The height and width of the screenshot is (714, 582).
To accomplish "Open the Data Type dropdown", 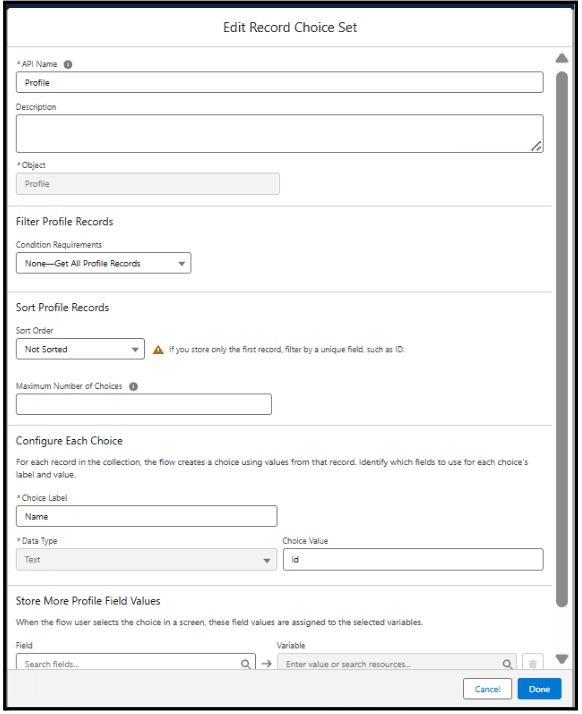I will pyautogui.click(x=146, y=560).
